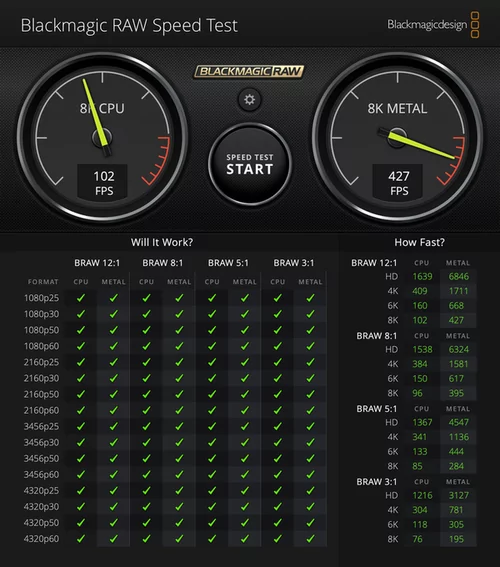Click 2160p30 BRAW 12:1 METAL checkmark

coord(114,378)
